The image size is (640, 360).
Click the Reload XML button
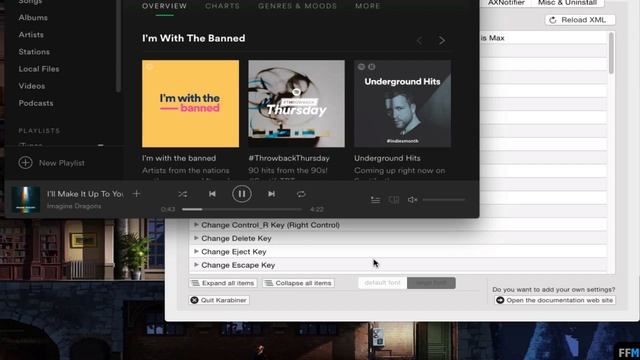click(580, 20)
